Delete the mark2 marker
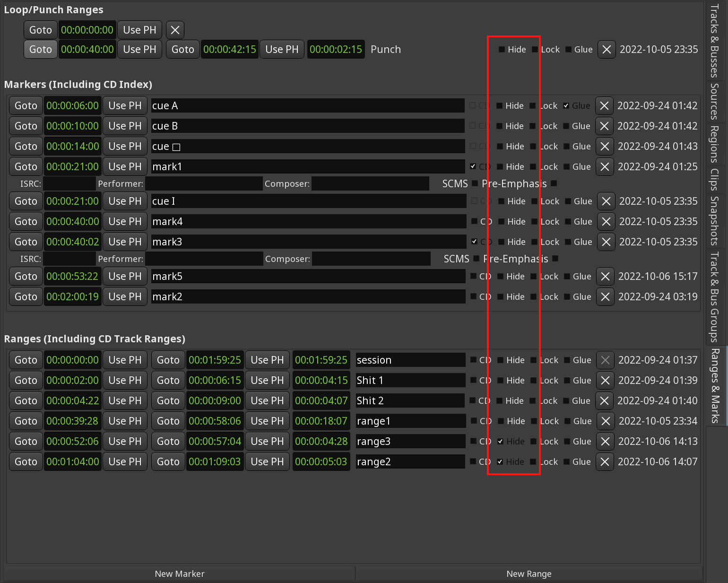728x583 pixels. click(x=605, y=296)
